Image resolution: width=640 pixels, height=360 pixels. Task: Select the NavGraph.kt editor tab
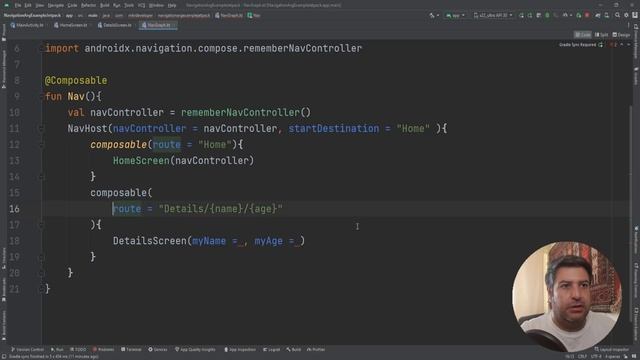[157, 25]
